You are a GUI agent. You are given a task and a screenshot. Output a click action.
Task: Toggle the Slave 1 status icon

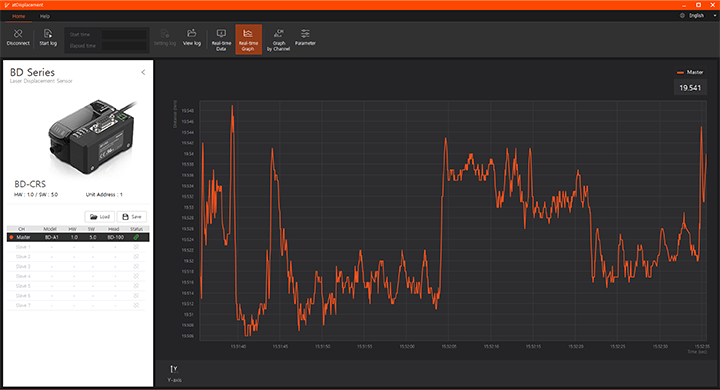(x=136, y=247)
